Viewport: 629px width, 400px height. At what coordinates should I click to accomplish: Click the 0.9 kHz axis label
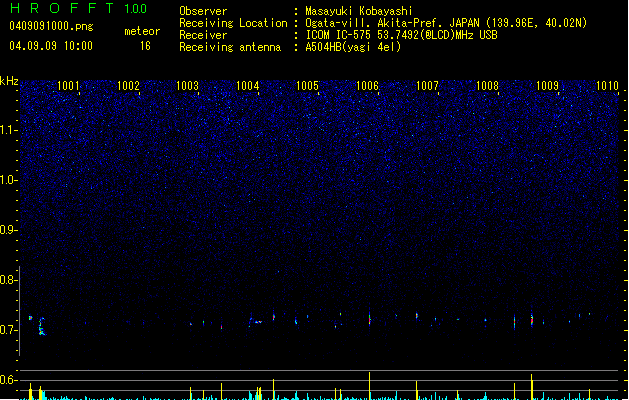(8, 229)
